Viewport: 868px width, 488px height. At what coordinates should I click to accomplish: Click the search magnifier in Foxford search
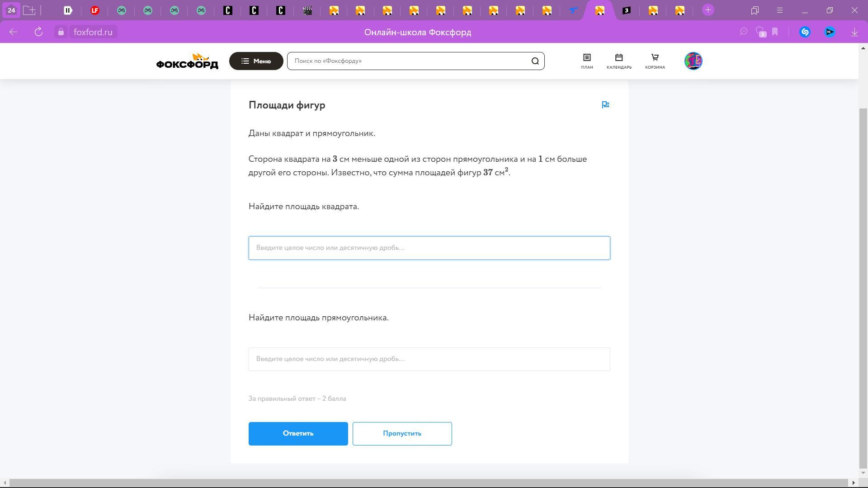tap(535, 61)
